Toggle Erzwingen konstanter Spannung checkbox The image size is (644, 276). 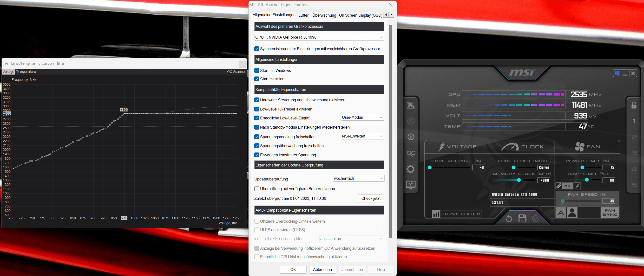click(x=256, y=155)
